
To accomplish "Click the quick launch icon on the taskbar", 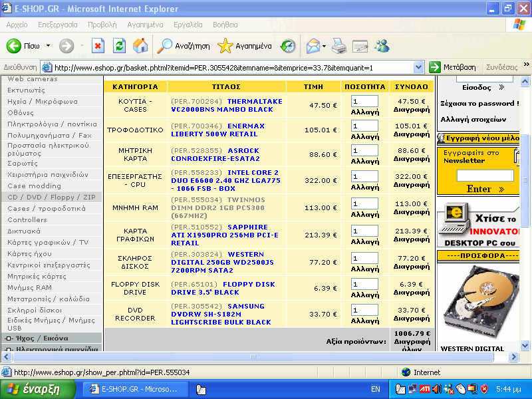I will click(x=201, y=390).
